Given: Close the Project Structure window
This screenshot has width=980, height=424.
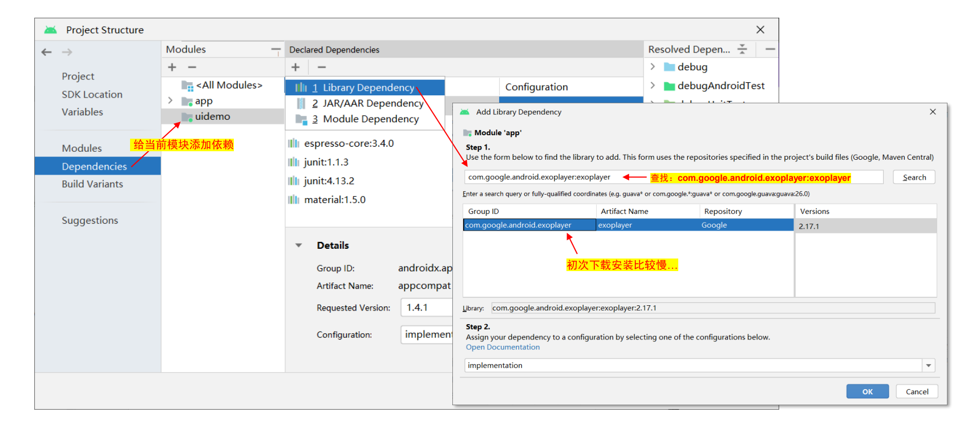Looking at the screenshot, I should (x=760, y=30).
